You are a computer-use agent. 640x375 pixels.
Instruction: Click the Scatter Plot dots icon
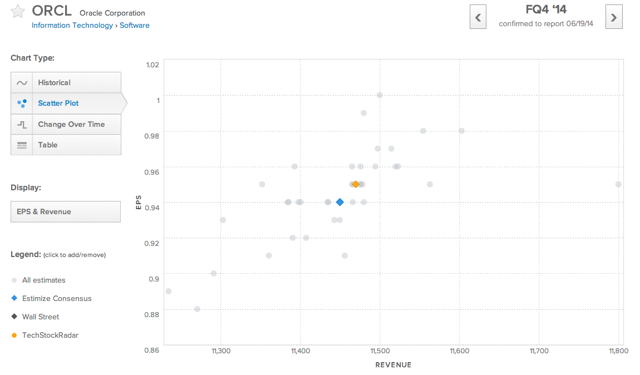click(x=22, y=103)
